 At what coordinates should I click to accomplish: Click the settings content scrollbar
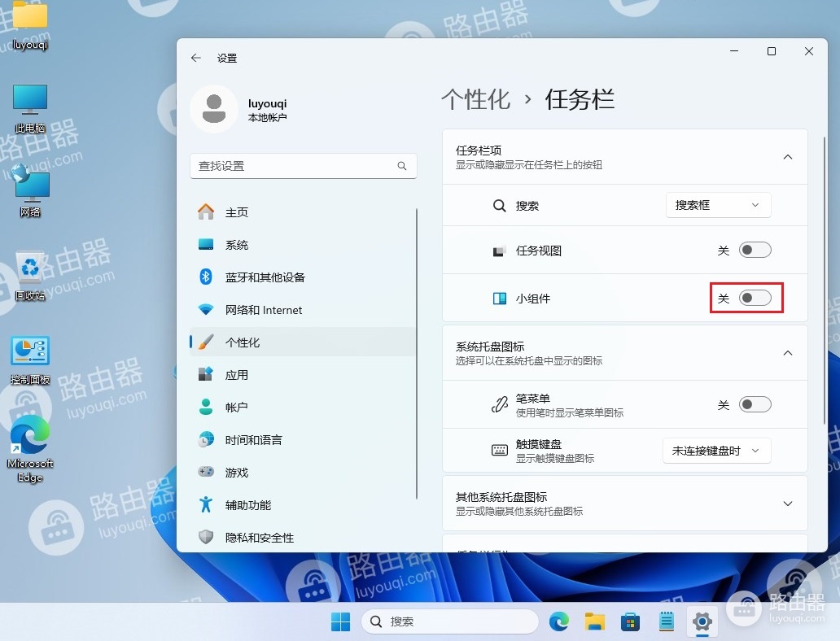tap(825, 281)
